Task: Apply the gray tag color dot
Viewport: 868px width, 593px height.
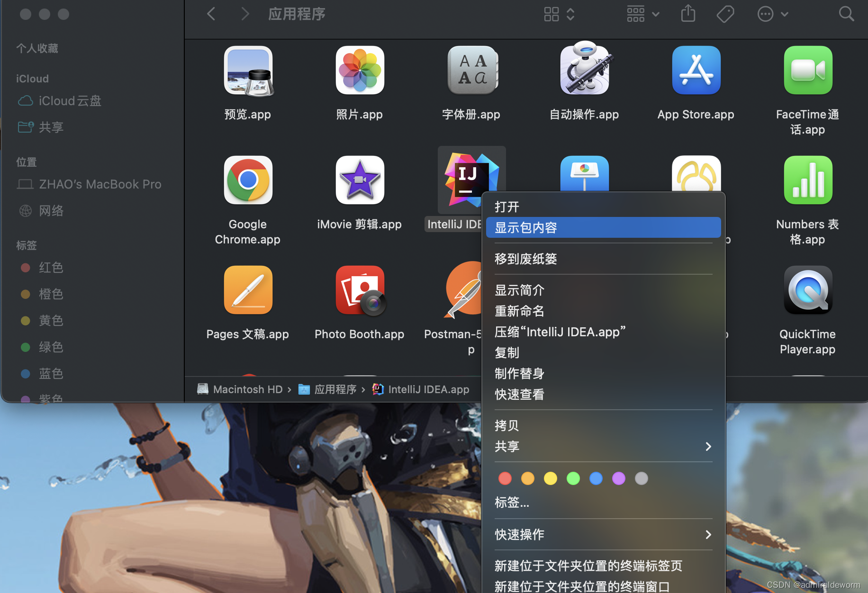Action: coord(642,478)
